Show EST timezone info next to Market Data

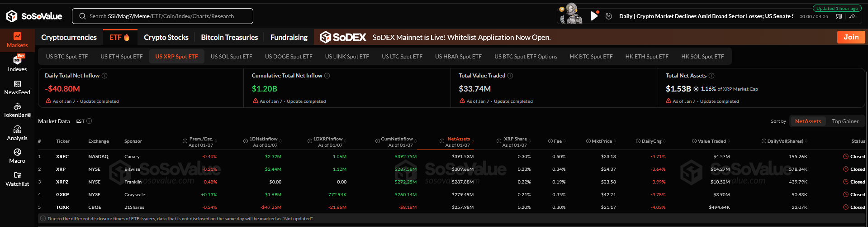(x=89, y=121)
